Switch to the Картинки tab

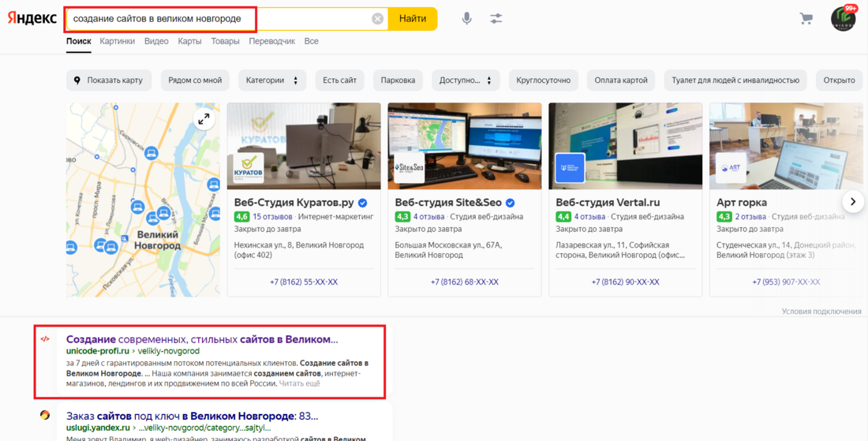pos(118,42)
